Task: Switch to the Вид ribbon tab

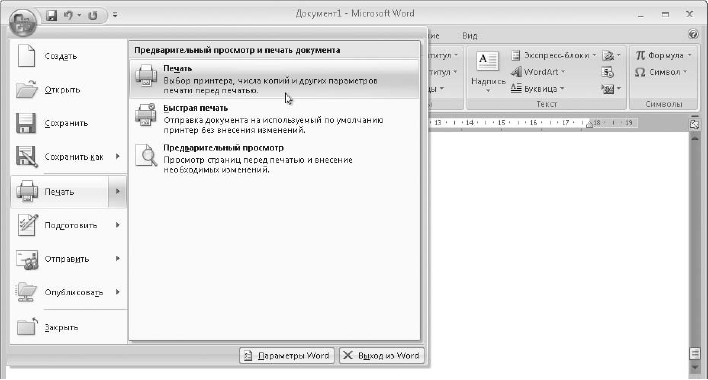Action: [470, 36]
